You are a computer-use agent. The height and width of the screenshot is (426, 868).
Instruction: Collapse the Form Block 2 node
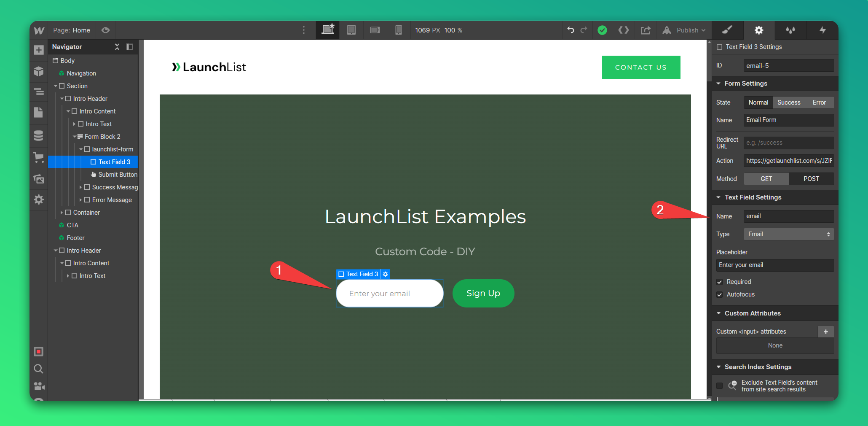pos(75,137)
